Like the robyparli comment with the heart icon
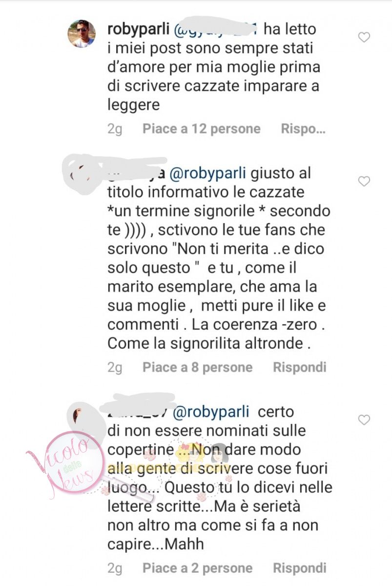 364,37
